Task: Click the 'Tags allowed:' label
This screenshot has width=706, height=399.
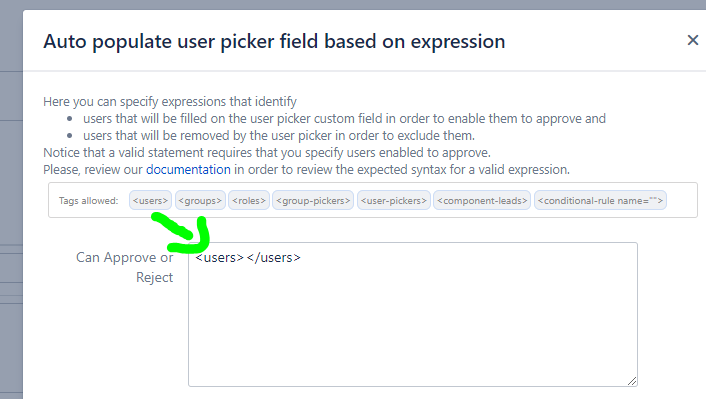Action: 88,201
